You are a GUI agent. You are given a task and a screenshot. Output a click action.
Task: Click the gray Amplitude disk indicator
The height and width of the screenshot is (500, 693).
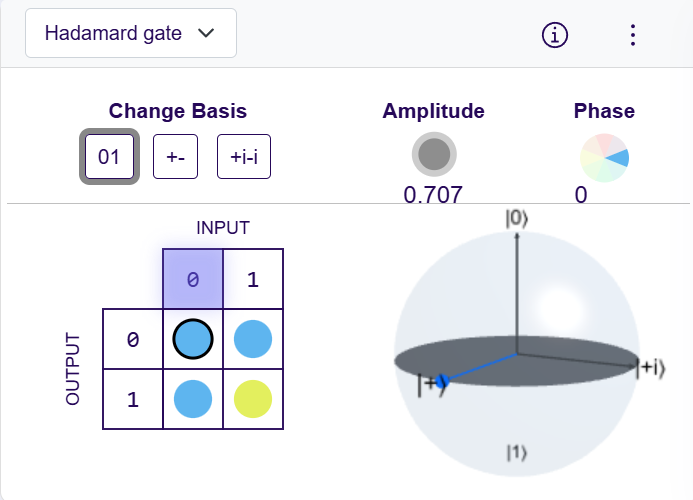434,154
